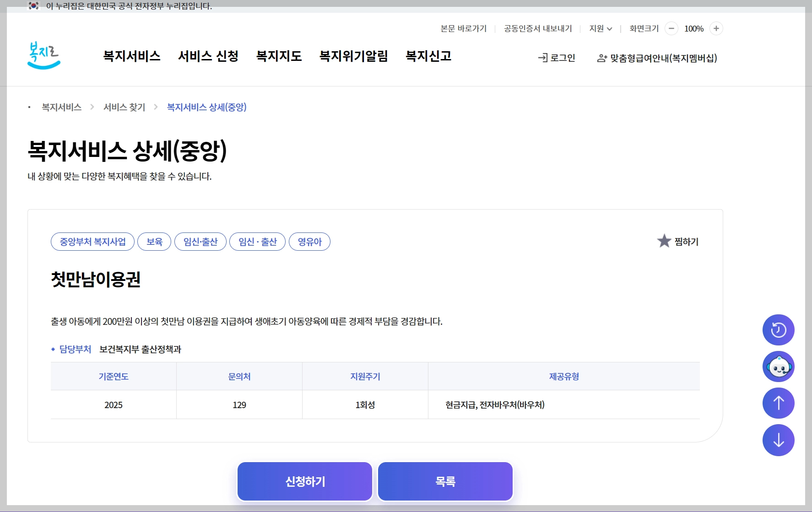Screen dimensions: 812x512
Task: Select the 보육 category tag
Action: (x=154, y=242)
